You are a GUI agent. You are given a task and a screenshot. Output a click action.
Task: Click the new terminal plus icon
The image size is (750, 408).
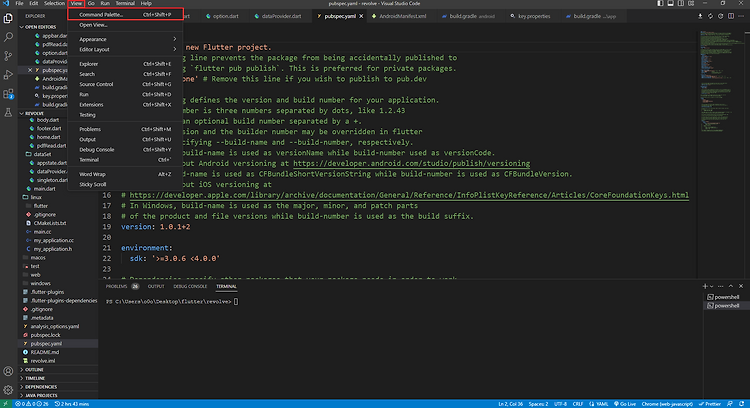point(705,286)
